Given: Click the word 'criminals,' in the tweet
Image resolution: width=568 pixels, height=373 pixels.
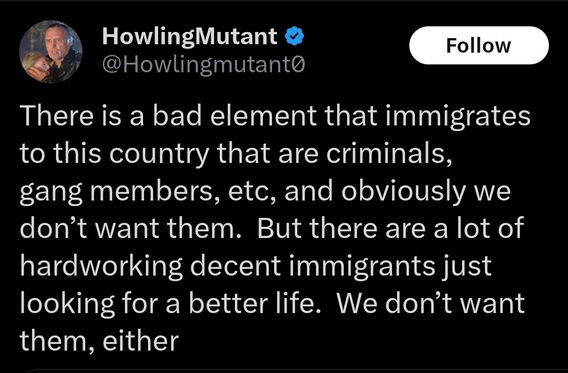Looking at the screenshot, I should pyautogui.click(x=389, y=154).
